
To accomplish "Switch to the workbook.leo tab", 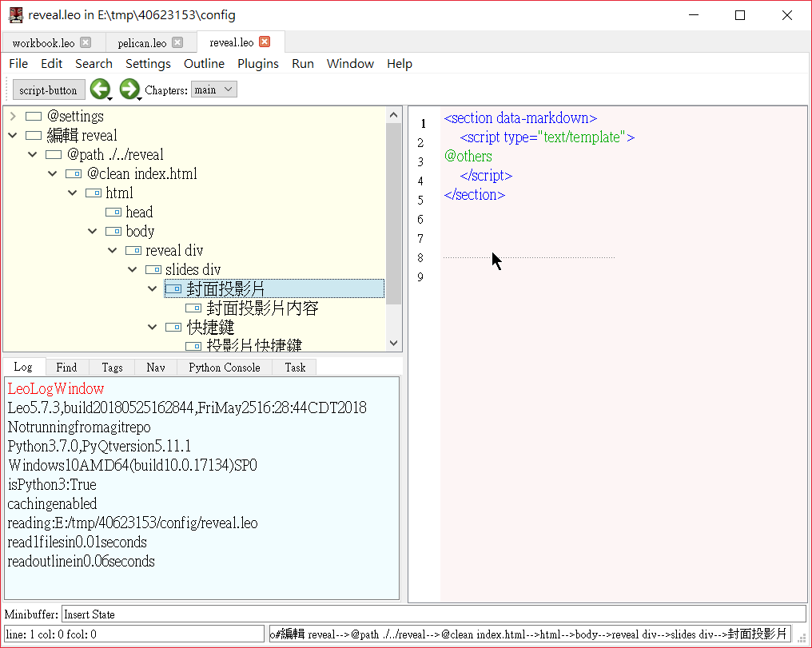I will pos(43,43).
